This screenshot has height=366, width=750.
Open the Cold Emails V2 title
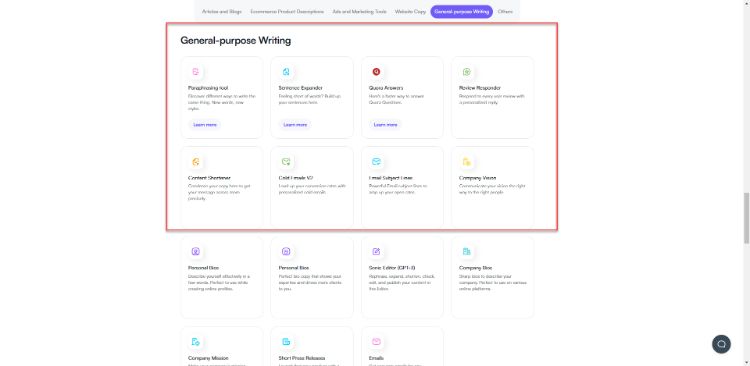(x=296, y=178)
